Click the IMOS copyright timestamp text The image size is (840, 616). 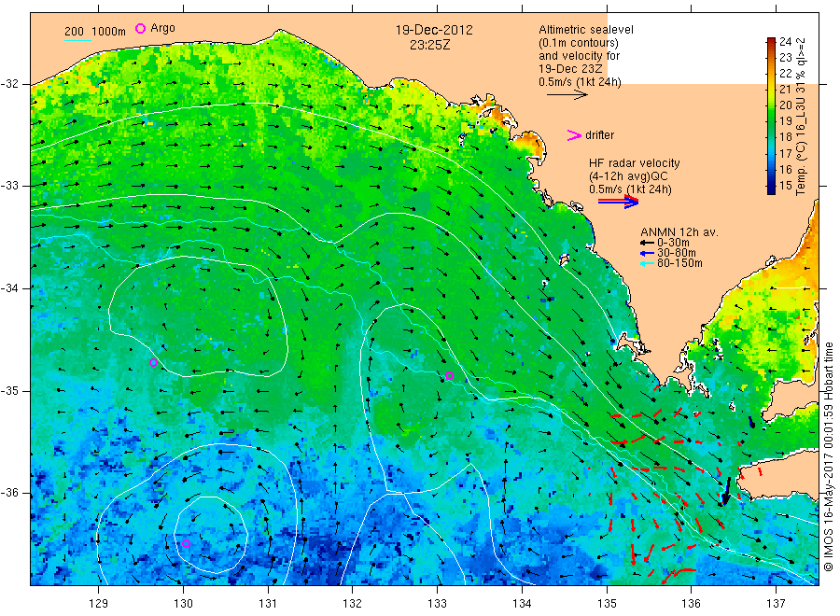(x=829, y=456)
